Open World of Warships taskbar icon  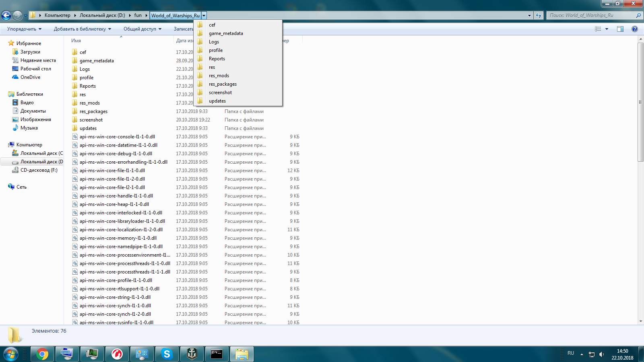[x=192, y=354]
